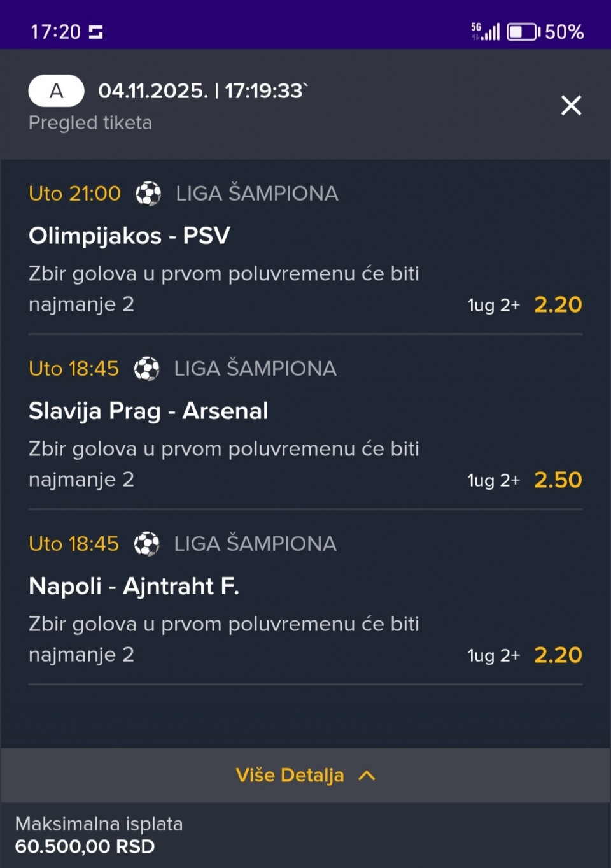The image size is (611, 868).
Task: Tap the Maksimalna isplata amount 60.500,00 RSD
Action: coord(85,846)
